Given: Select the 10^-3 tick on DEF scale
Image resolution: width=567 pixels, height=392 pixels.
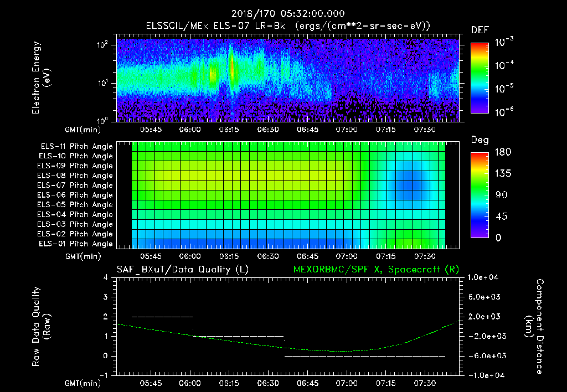Looking at the screenshot, I should [504, 42].
